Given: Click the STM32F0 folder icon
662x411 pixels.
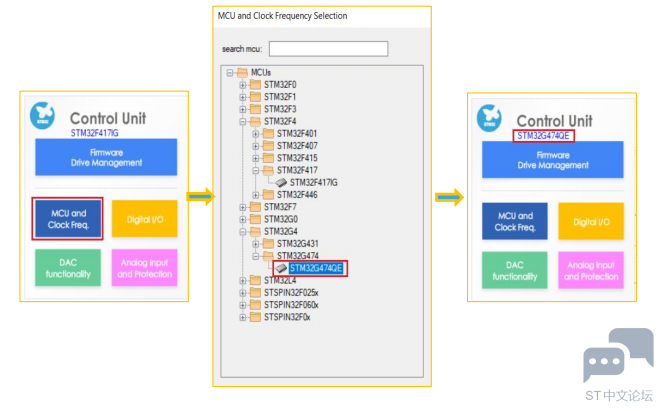Looking at the screenshot, I should 255,84.
